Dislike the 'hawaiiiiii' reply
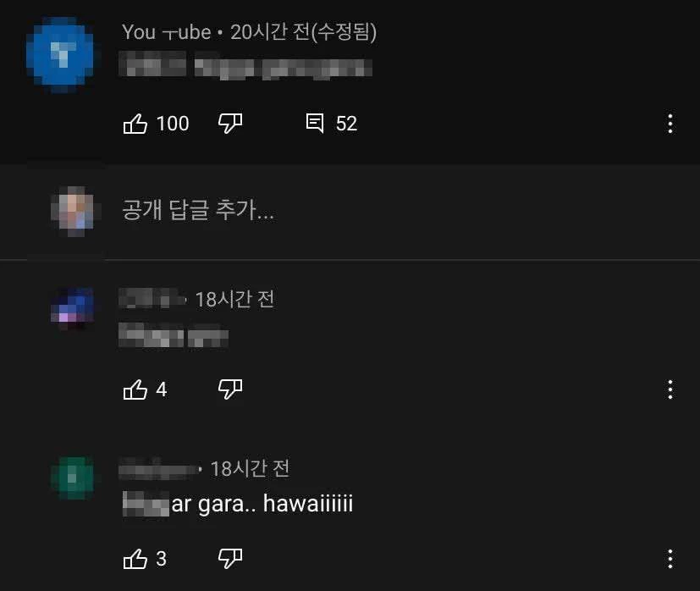 [x=230, y=558]
